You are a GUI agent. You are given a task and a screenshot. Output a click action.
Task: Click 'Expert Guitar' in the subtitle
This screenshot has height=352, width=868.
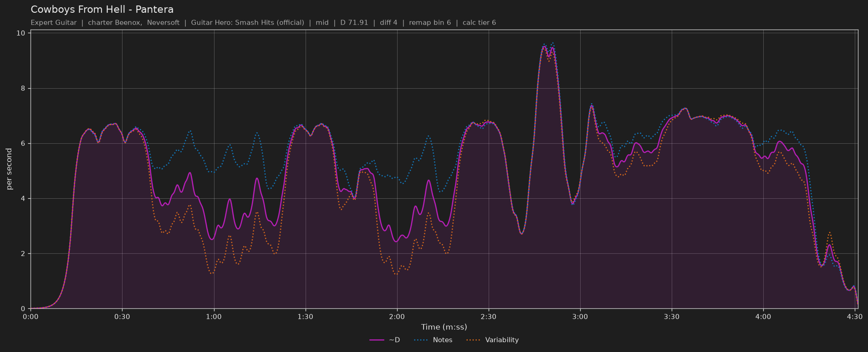54,23
